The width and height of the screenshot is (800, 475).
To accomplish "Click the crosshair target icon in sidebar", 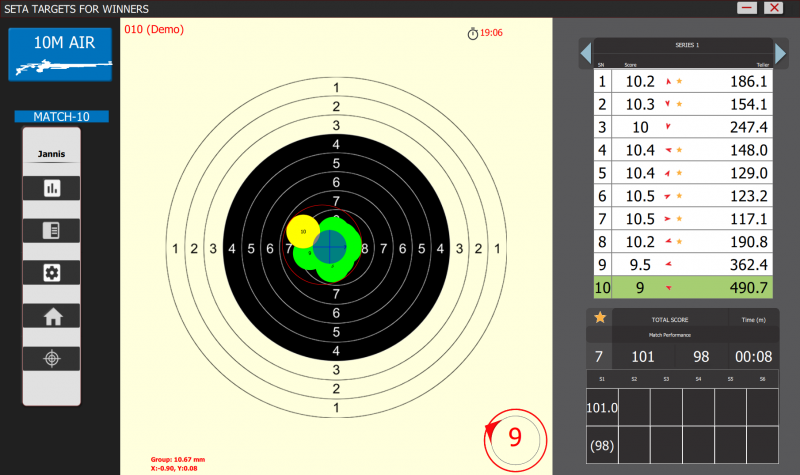I will point(51,357).
